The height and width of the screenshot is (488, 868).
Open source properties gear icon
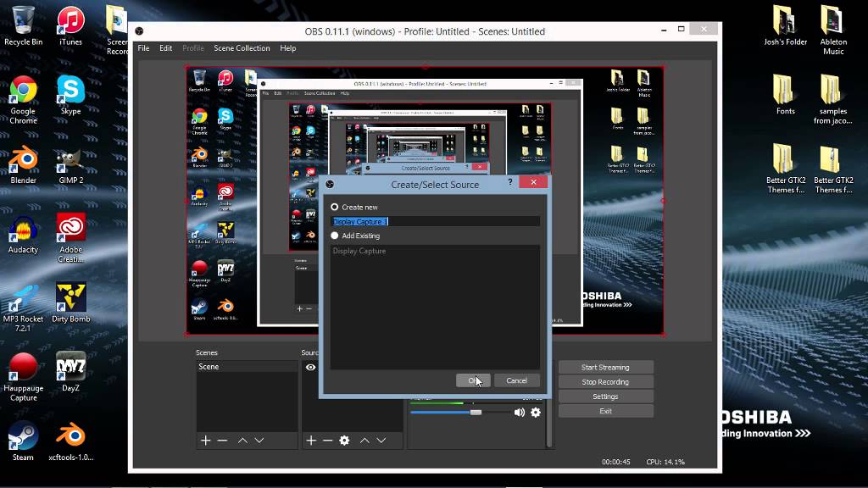344,441
